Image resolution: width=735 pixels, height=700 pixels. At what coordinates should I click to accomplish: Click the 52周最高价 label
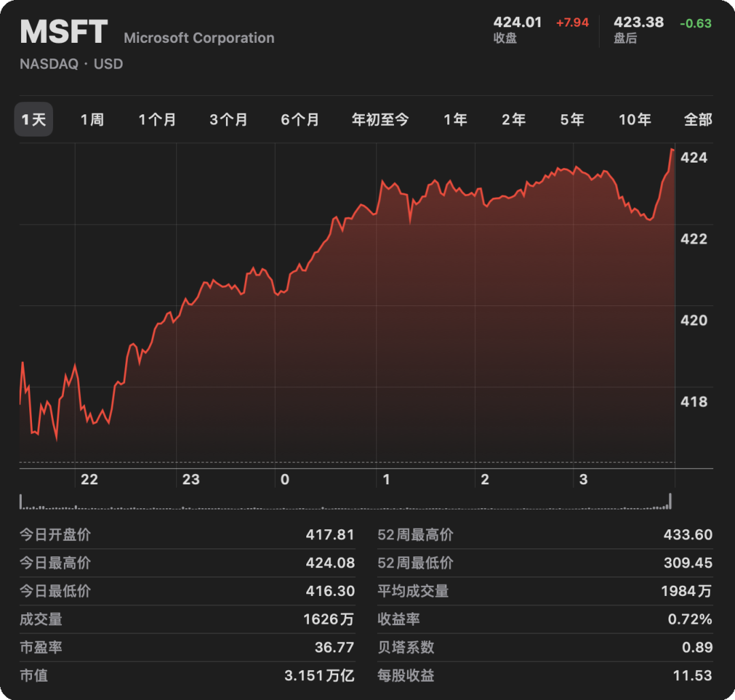415,535
